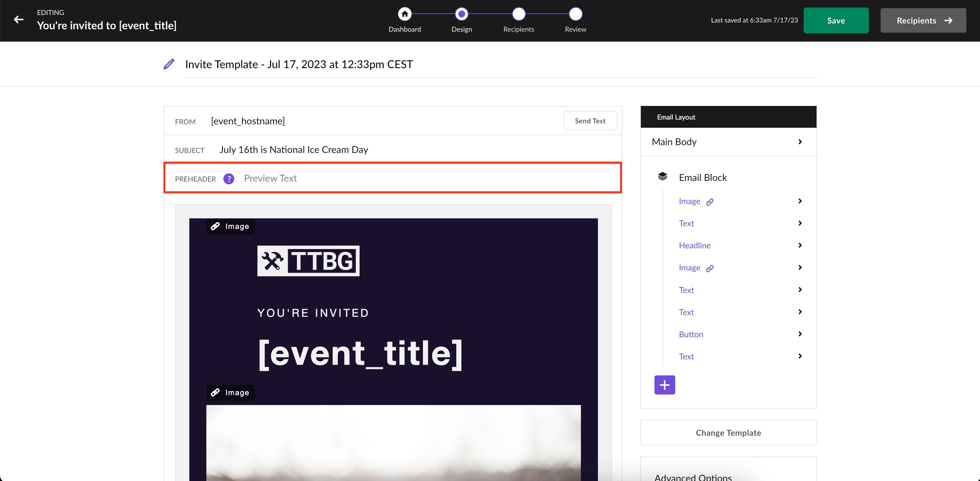Expand the second Image item chevron
This screenshot has width=980, height=481.
pos(800,267)
